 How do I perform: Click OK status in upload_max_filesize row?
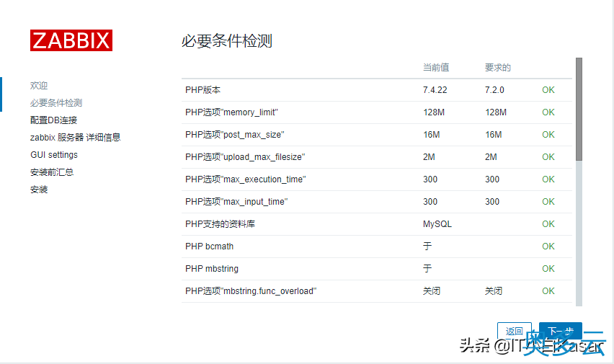pos(548,156)
